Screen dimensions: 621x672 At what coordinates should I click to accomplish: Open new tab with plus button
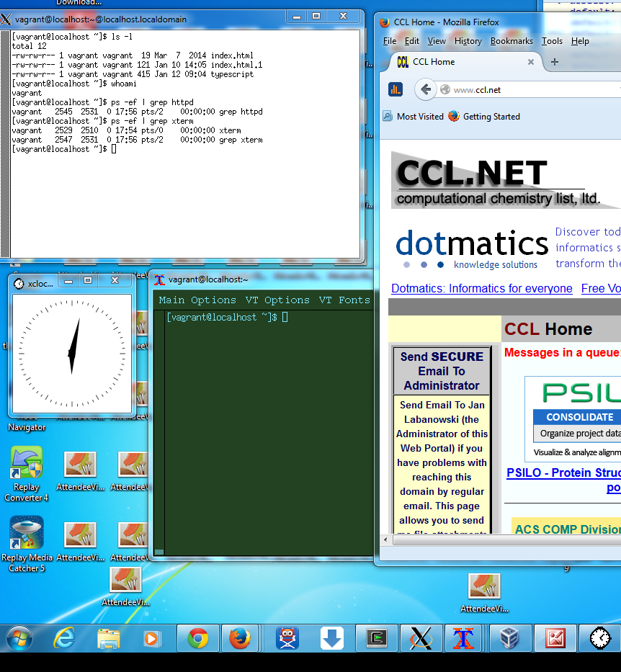click(x=554, y=62)
